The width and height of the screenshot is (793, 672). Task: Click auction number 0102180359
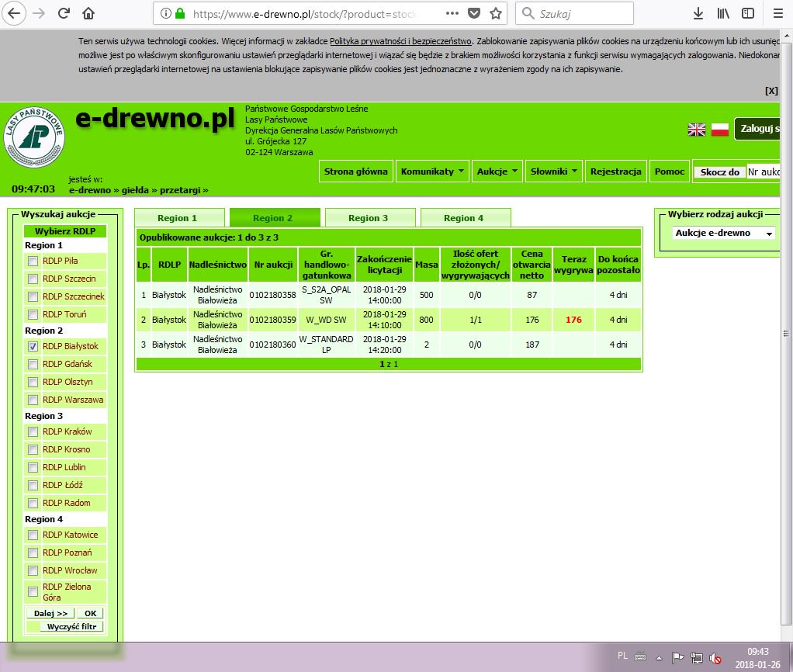[x=272, y=320]
